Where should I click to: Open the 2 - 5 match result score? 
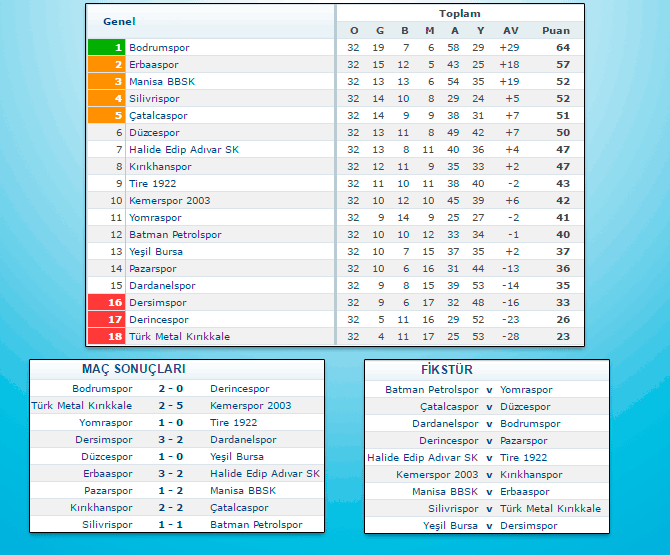[x=170, y=405]
